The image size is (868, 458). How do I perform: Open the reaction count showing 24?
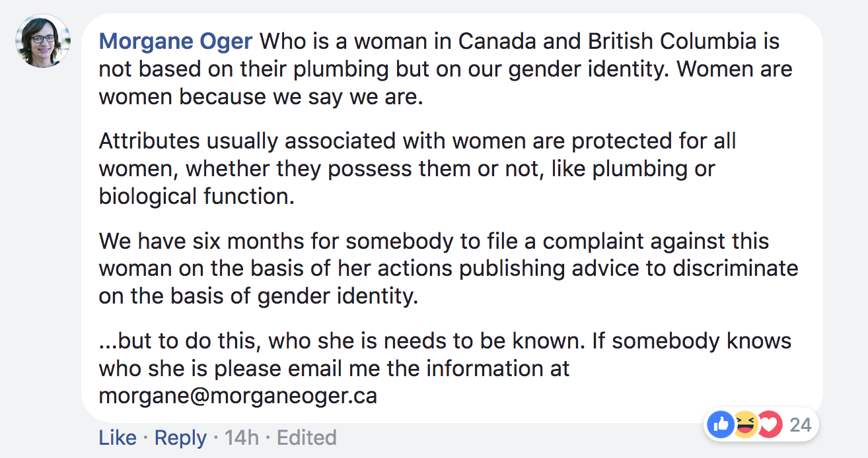tap(801, 424)
